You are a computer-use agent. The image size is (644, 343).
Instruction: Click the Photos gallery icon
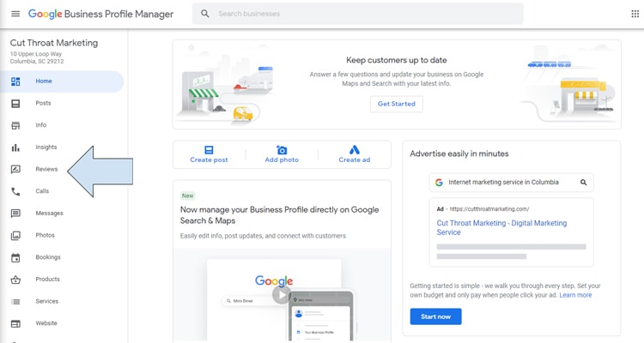[x=15, y=235]
